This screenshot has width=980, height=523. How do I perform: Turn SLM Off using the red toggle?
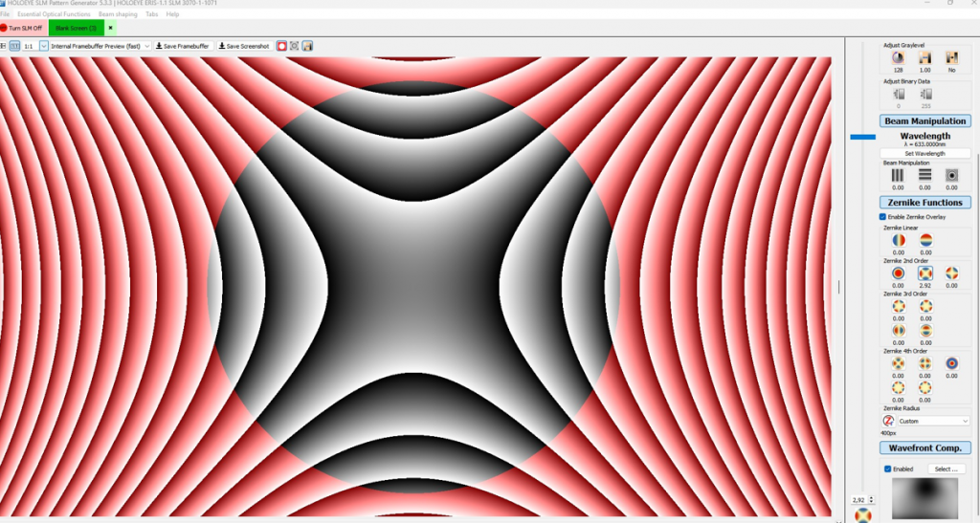(21, 28)
